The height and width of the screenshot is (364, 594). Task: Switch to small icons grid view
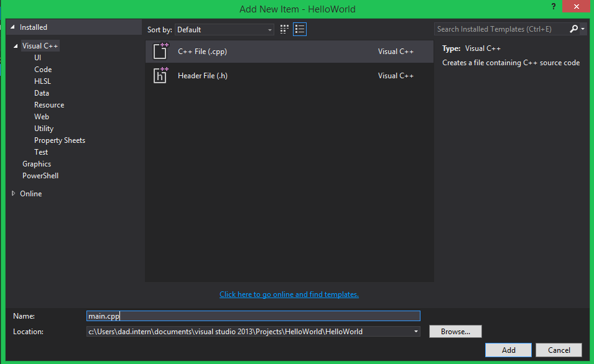pos(284,29)
